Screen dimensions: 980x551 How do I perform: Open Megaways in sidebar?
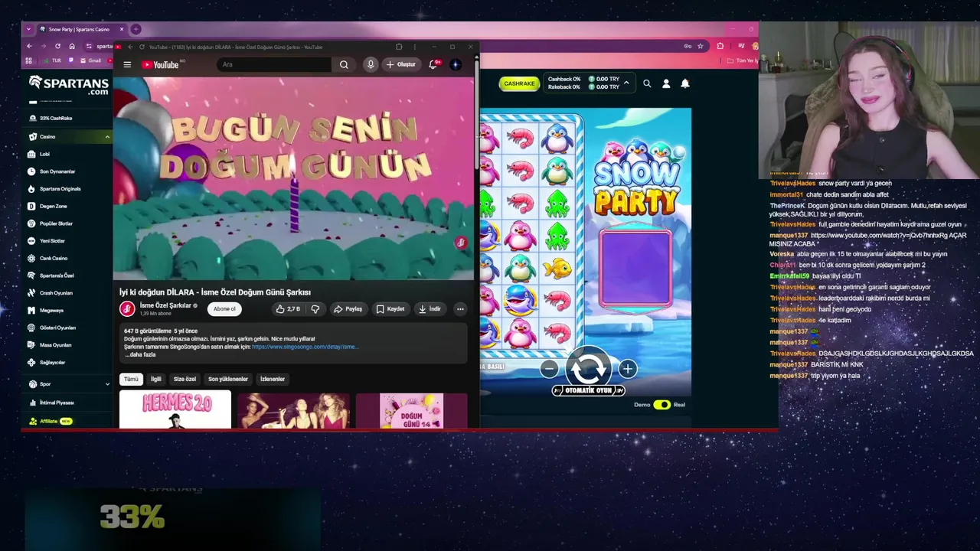[51, 311]
